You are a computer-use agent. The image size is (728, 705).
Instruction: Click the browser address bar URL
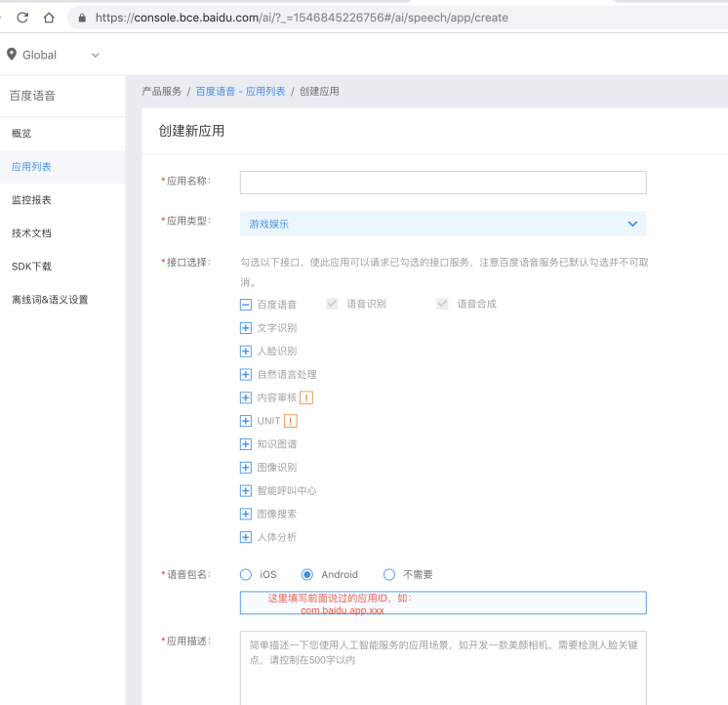click(x=302, y=18)
